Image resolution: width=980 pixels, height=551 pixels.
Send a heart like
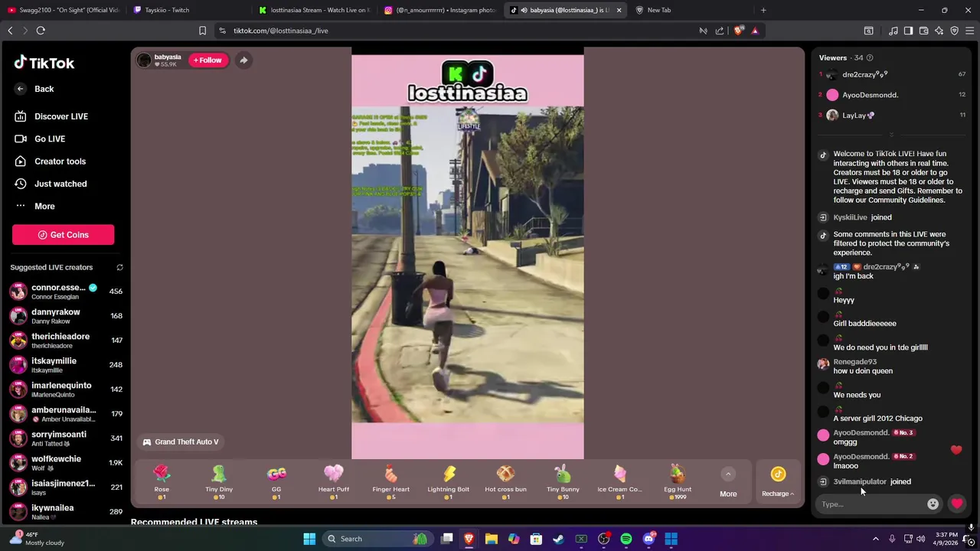pos(956,504)
